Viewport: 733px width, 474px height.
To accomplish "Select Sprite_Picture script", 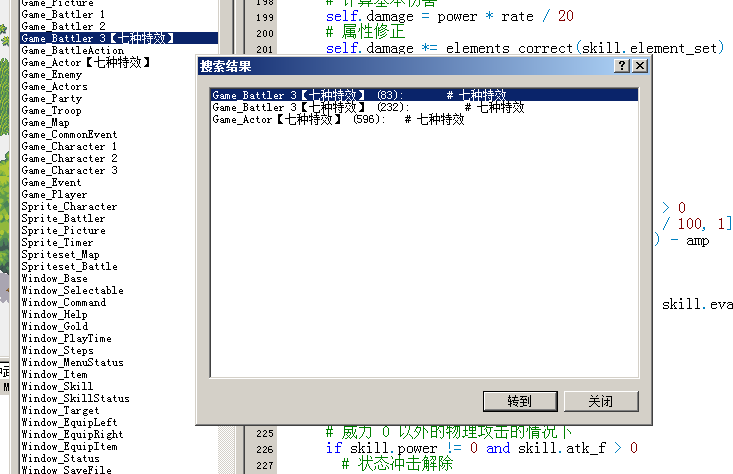I will (63, 230).
